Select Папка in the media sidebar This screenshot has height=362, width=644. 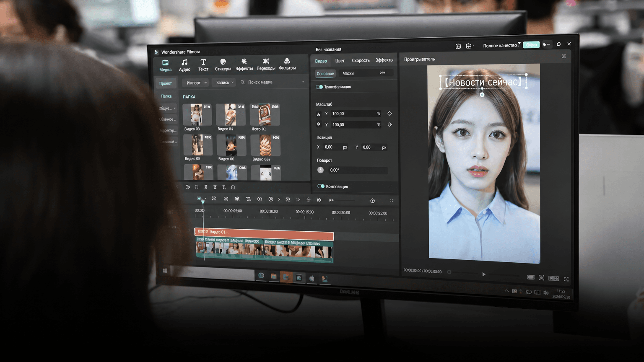coord(166,96)
